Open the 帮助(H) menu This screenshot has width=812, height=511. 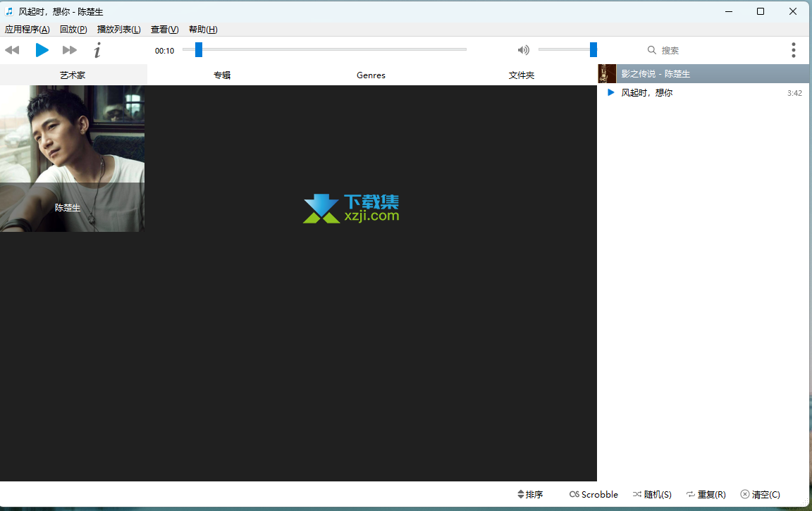[x=203, y=30]
